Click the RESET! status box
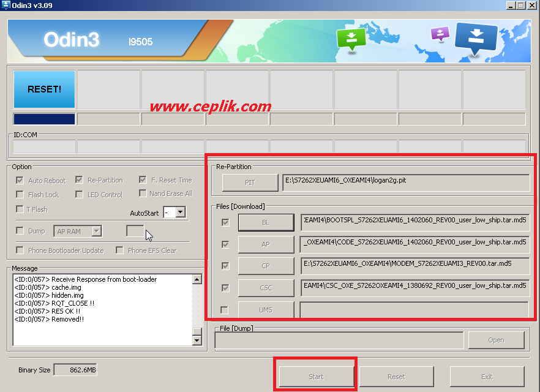This screenshot has height=392, width=540. pos(44,89)
